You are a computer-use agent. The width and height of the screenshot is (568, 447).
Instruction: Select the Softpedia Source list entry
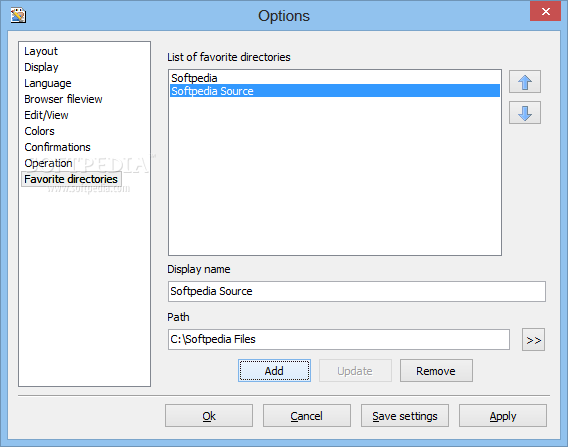pyautogui.click(x=335, y=91)
